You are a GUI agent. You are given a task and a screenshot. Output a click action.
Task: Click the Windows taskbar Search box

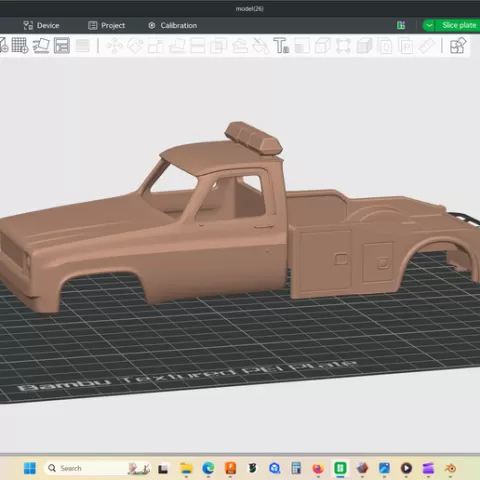coord(98,468)
